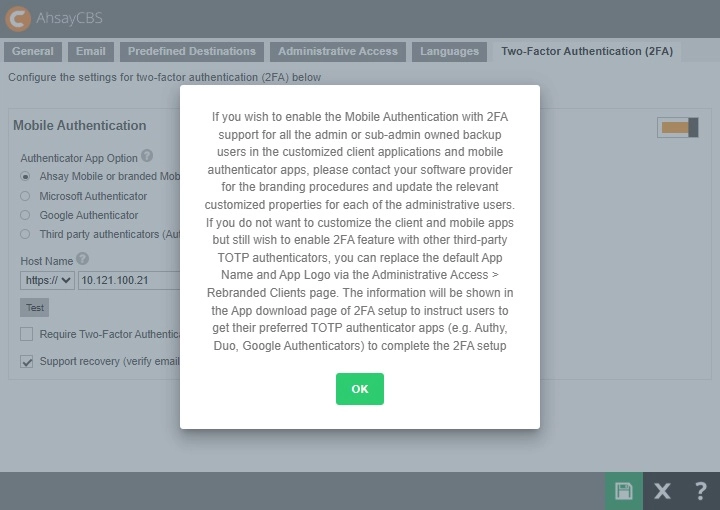Click the Host Name label
The height and width of the screenshot is (510, 720).
47,261
